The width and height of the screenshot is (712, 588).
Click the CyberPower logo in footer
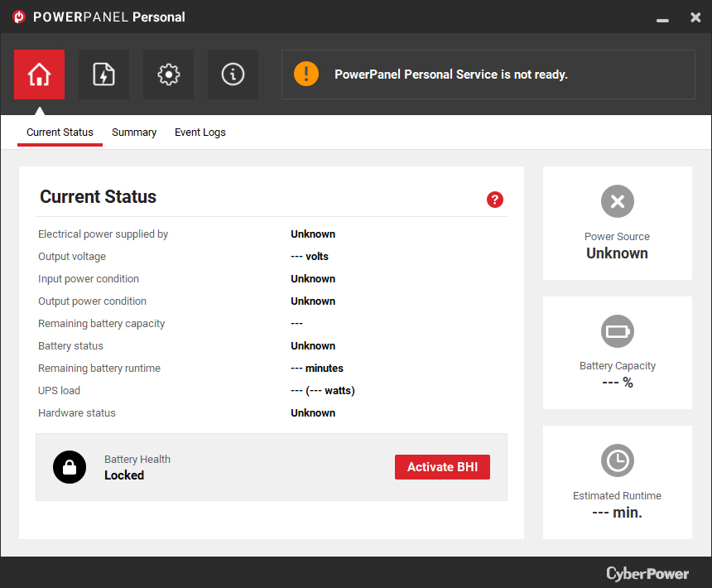pyautogui.click(x=647, y=573)
